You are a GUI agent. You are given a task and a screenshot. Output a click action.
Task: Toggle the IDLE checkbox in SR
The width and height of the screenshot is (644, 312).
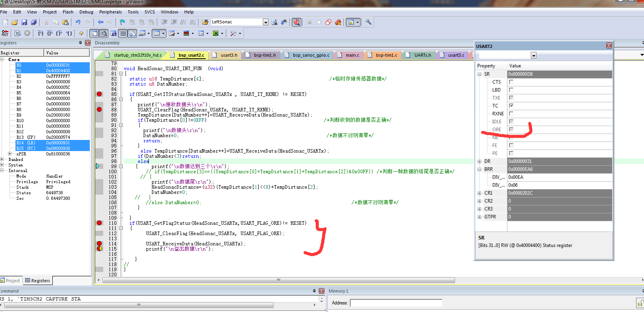pos(511,122)
